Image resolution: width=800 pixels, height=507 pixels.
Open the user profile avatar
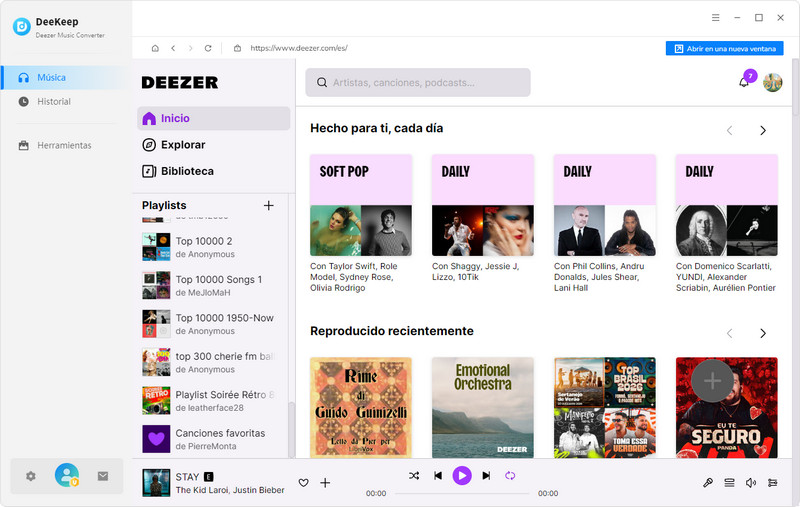point(772,82)
